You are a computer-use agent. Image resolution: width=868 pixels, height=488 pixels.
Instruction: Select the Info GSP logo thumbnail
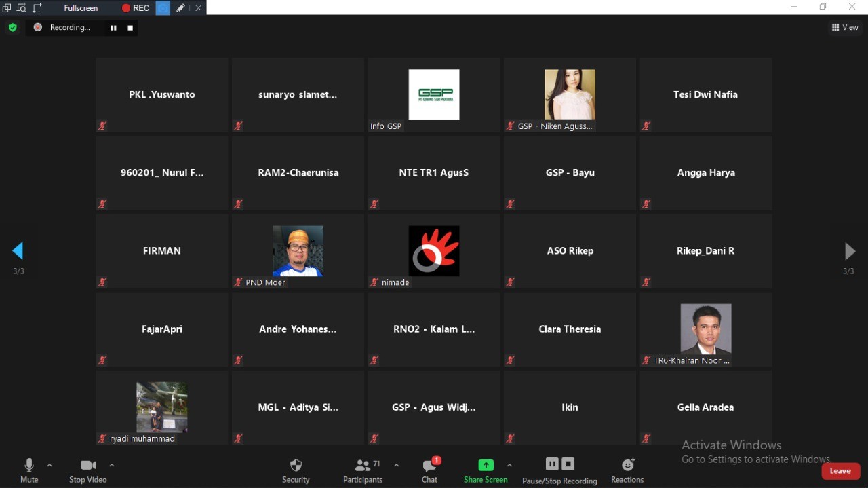[434, 94]
